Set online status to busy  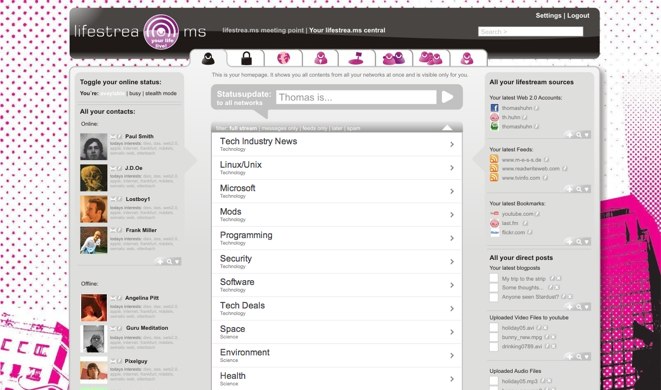click(x=135, y=94)
